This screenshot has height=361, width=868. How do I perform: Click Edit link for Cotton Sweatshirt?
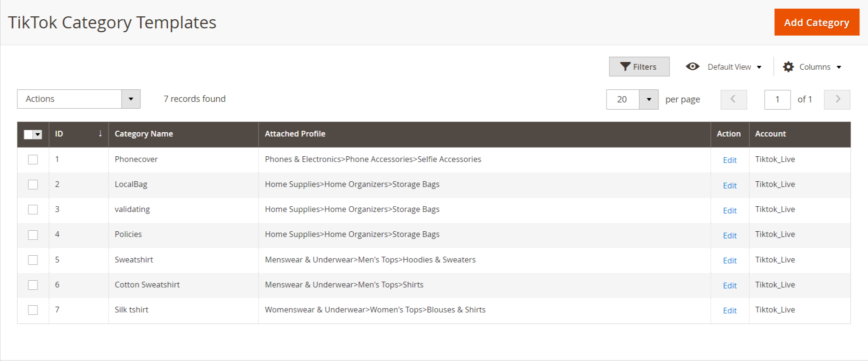tap(729, 286)
